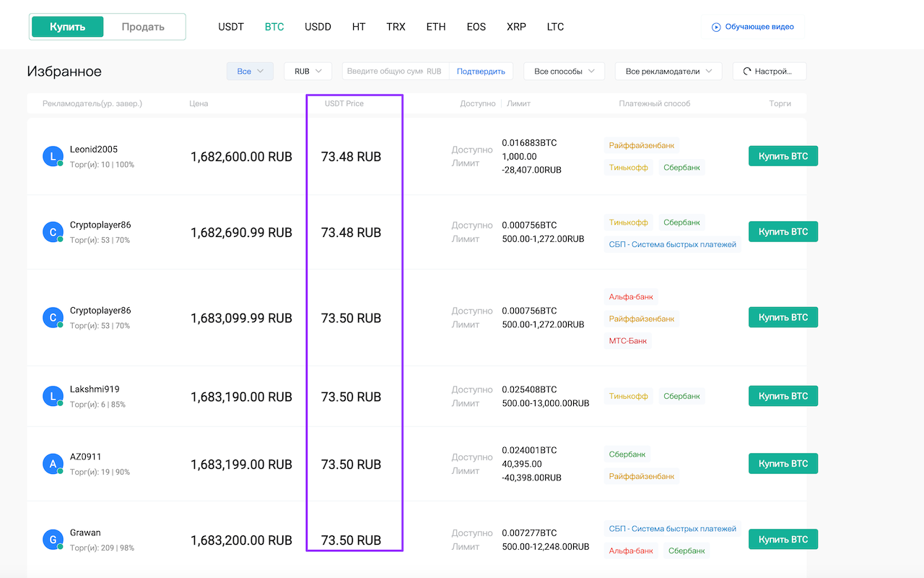Screen dimensions: 924x578
Task: Open Все способы payment dropdown
Action: (x=564, y=71)
